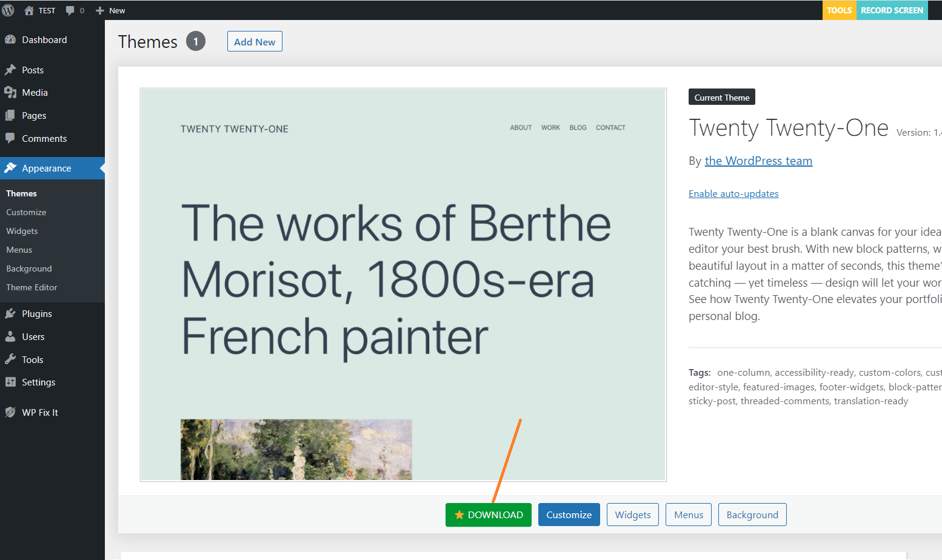Click the Pages icon in sidebar
This screenshot has width=942, height=560.
10,115
